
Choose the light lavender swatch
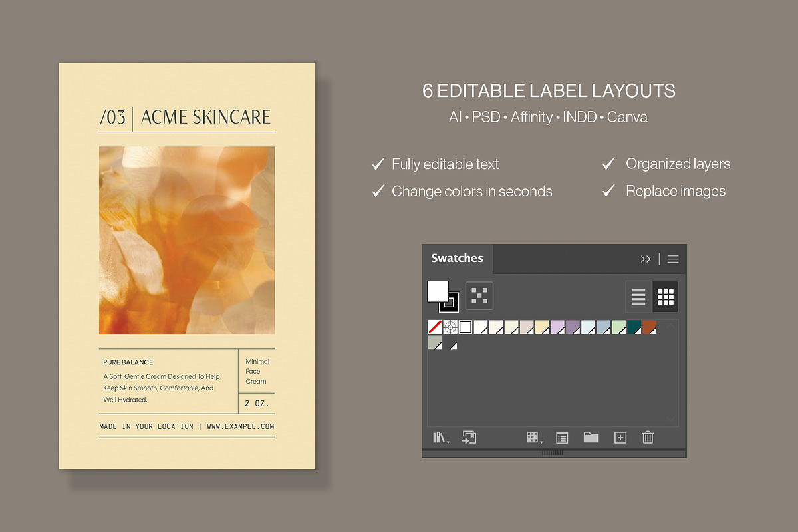pos(557,327)
